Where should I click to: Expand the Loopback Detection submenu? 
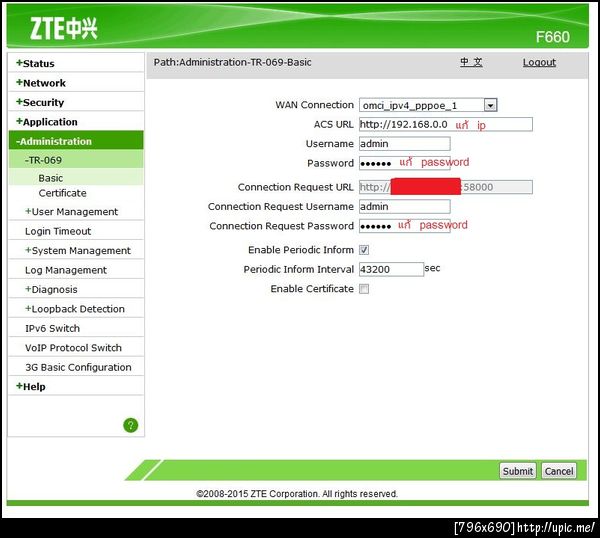click(x=76, y=309)
